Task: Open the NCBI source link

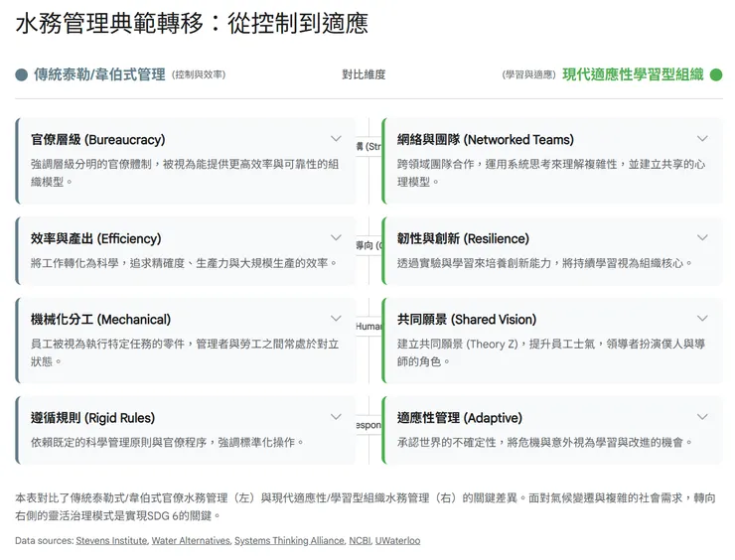Action: pyautogui.click(x=360, y=540)
